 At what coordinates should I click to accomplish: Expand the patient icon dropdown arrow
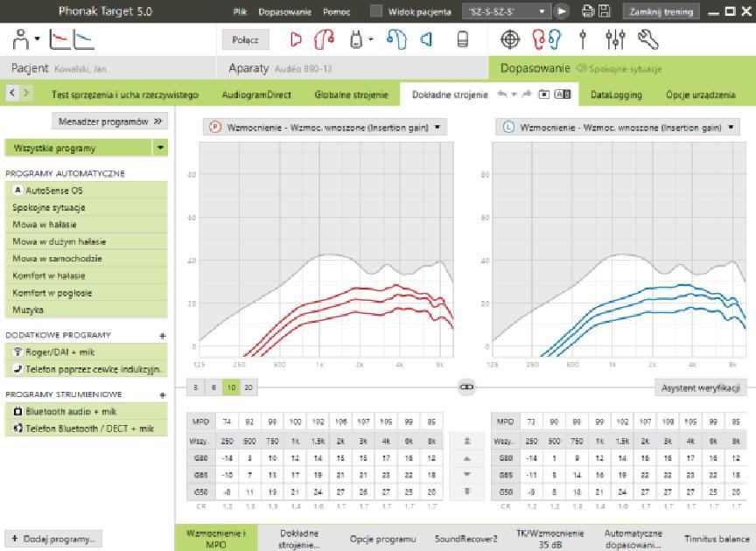pyautogui.click(x=37, y=39)
